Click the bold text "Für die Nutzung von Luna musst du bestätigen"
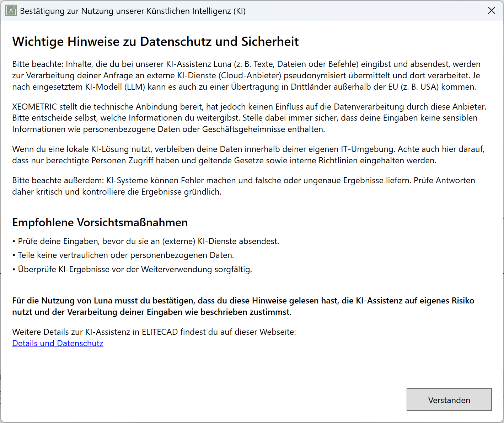Screen dimensions: 504x423 click(243, 306)
